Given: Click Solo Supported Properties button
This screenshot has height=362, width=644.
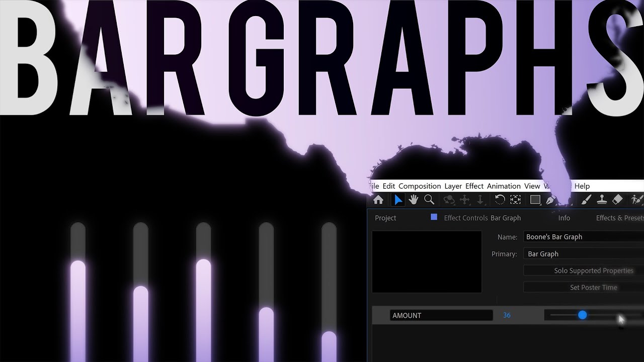Looking at the screenshot, I should tap(584, 270).
